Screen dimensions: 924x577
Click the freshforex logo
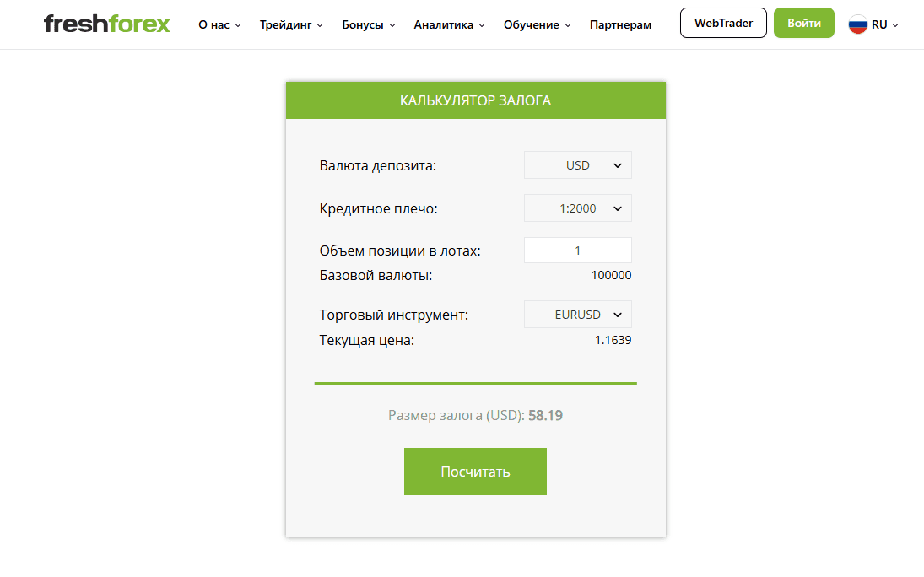tap(106, 24)
